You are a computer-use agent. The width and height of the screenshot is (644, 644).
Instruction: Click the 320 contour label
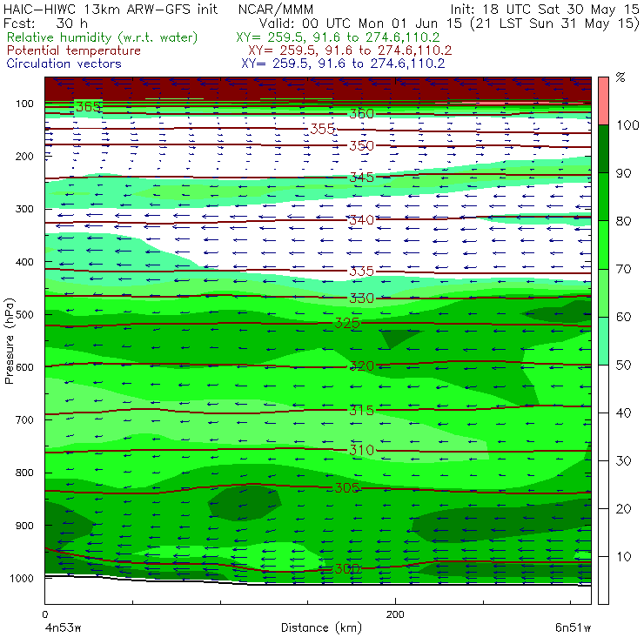coord(361,366)
